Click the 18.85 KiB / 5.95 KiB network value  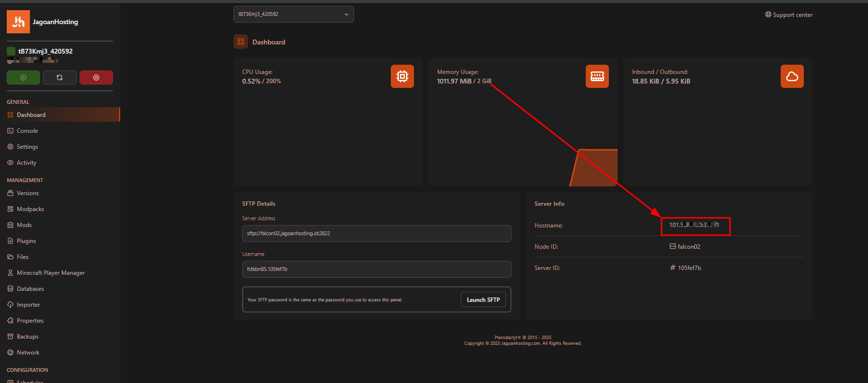tap(661, 81)
